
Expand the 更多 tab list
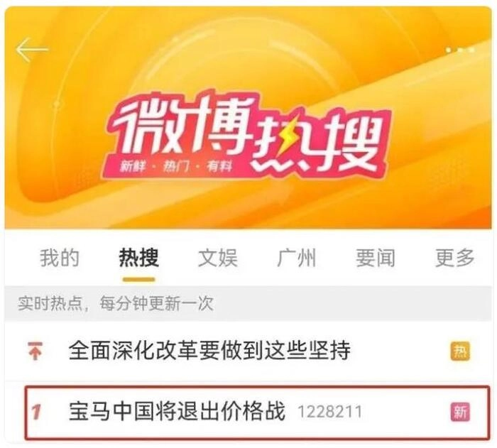pos(454,258)
